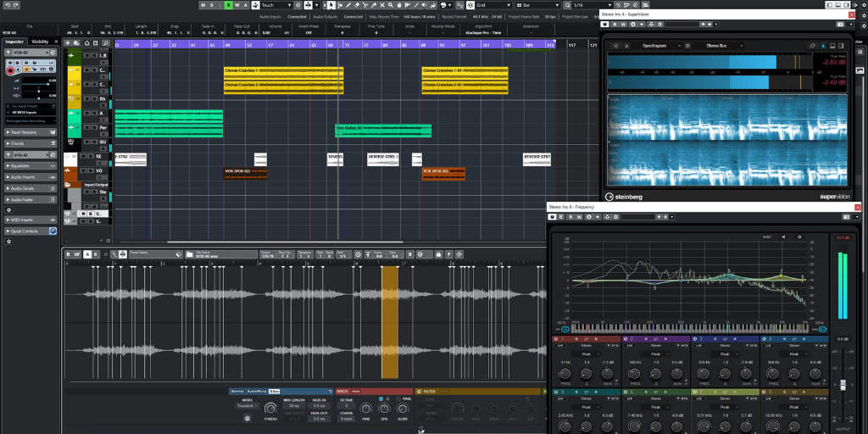Click the RESET button in Frequency EQ
The height and width of the screenshot is (434, 868).
click(767, 237)
